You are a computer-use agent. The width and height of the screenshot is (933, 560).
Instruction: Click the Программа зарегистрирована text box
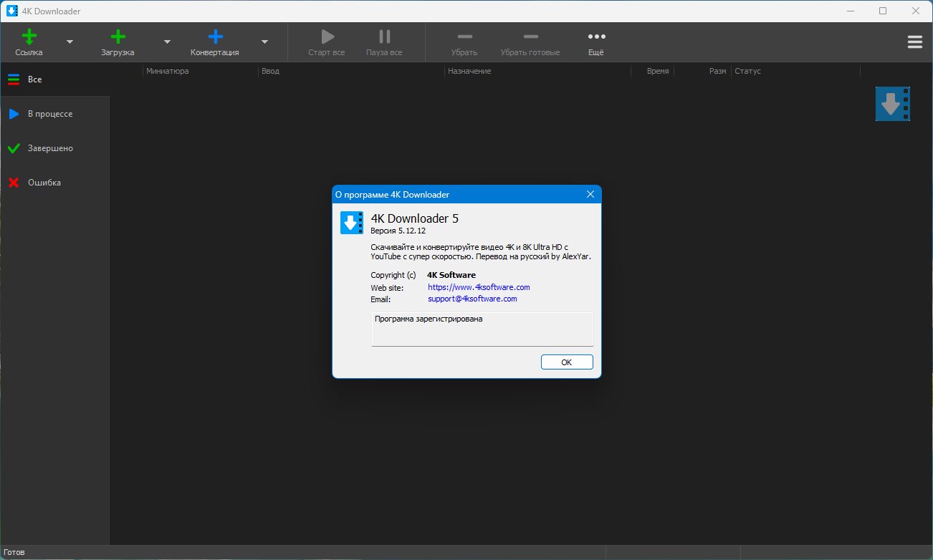[x=482, y=329]
